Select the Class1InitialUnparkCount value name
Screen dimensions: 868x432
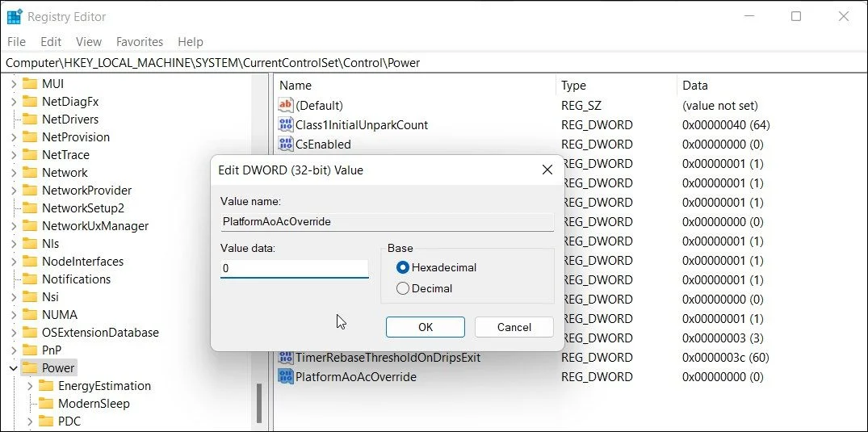(362, 124)
